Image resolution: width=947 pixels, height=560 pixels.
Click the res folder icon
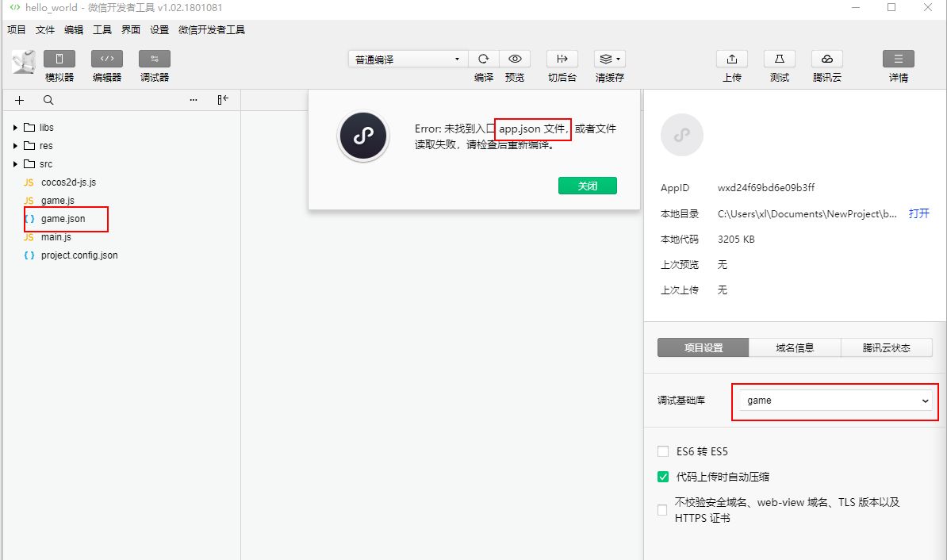click(29, 146)
